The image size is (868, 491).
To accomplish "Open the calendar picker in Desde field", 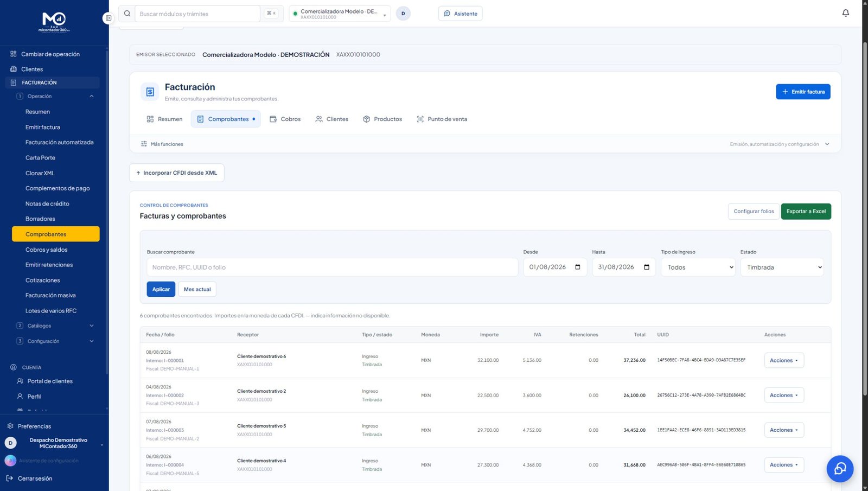I will pos(578,267).
